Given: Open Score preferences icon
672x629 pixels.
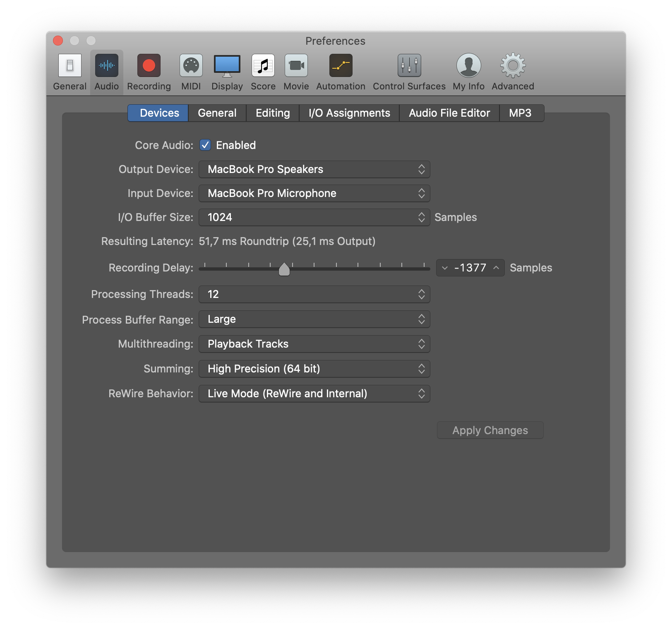Looking at the screenshot, I should point(263,72).
